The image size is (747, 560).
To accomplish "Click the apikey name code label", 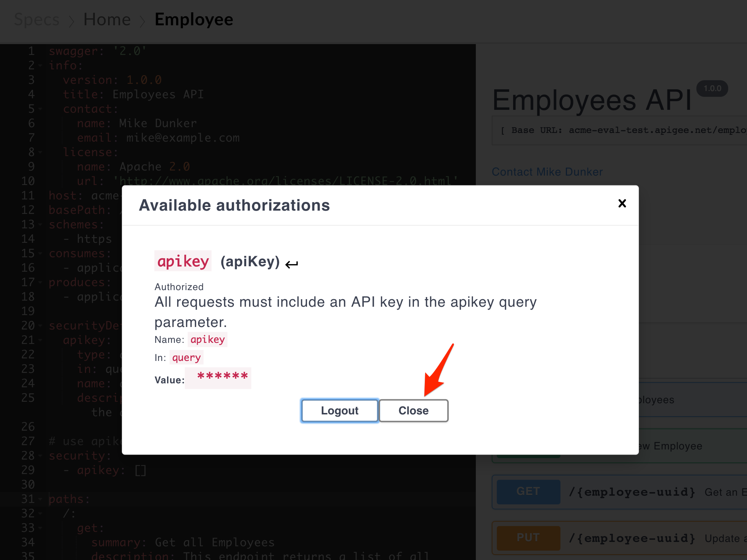I will point(208,340).
